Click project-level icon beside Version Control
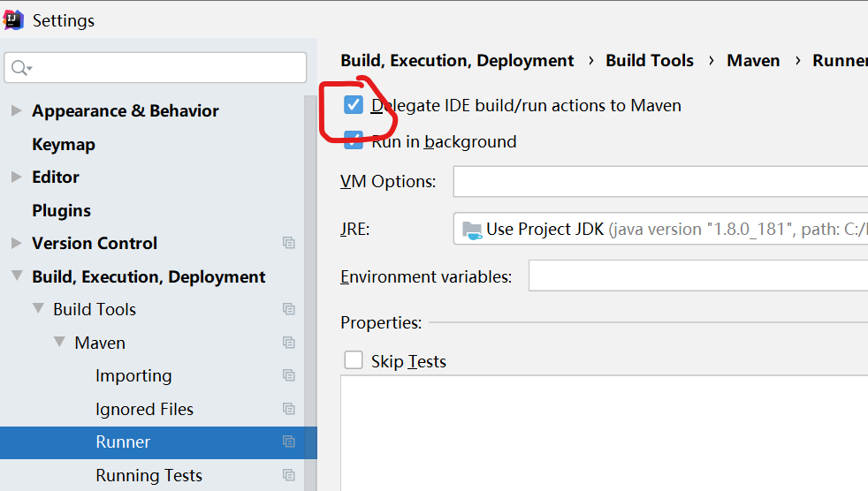This screenshot has width=868, height=491. coord(288,243)
